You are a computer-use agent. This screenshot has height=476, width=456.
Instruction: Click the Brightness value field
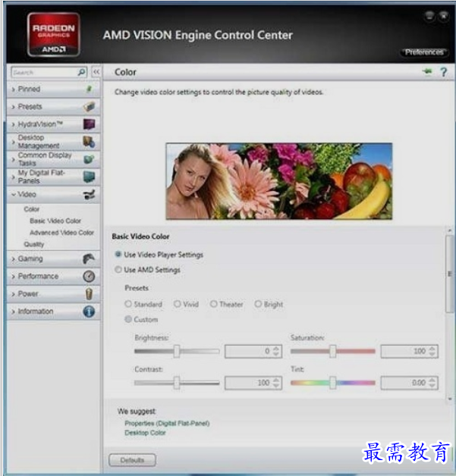click(x=253, y=351)
